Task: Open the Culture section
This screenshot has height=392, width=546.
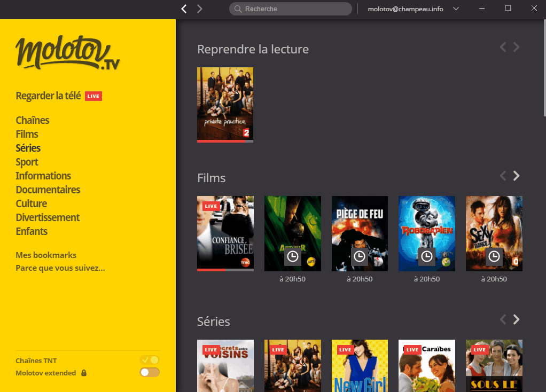Action: point(32,203)
